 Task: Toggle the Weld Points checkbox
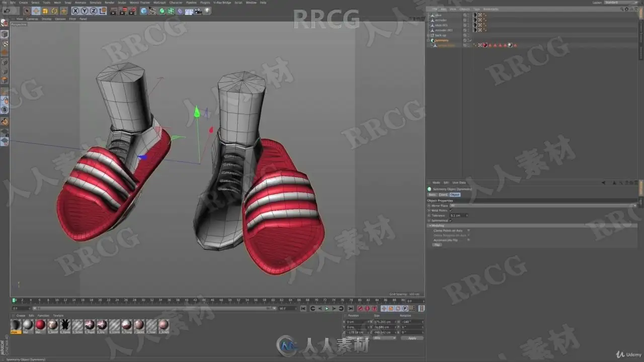coord(451,210)
